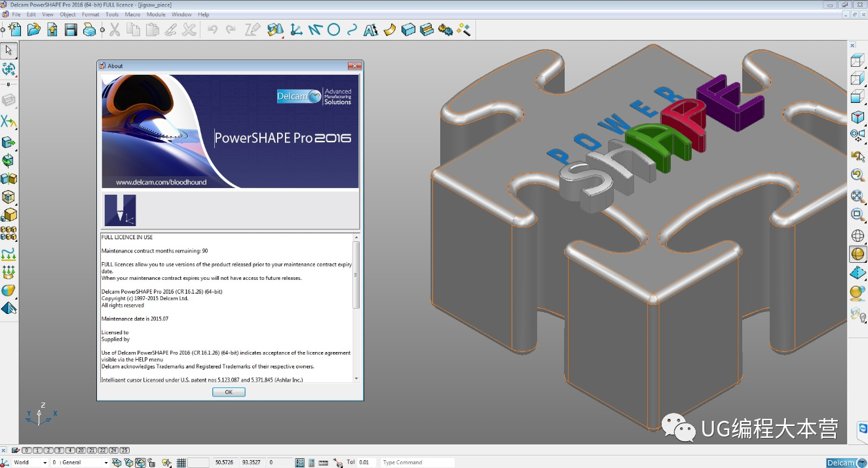Click the Cut scissors icon
The image size is (868, 468).
pos(115,29)
